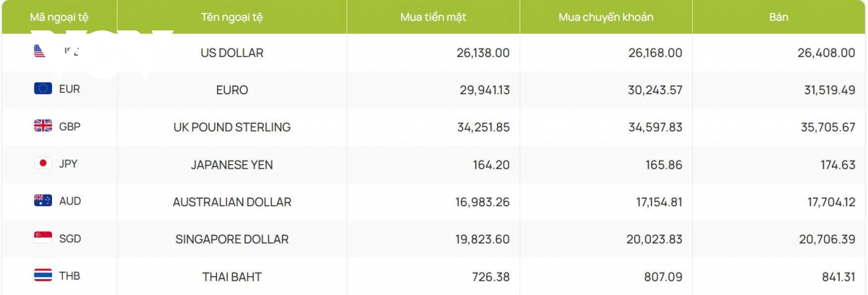Viewport: 868px width, 295px height.
Task: Click the United Kingdom flag icon
Action: 43,126
